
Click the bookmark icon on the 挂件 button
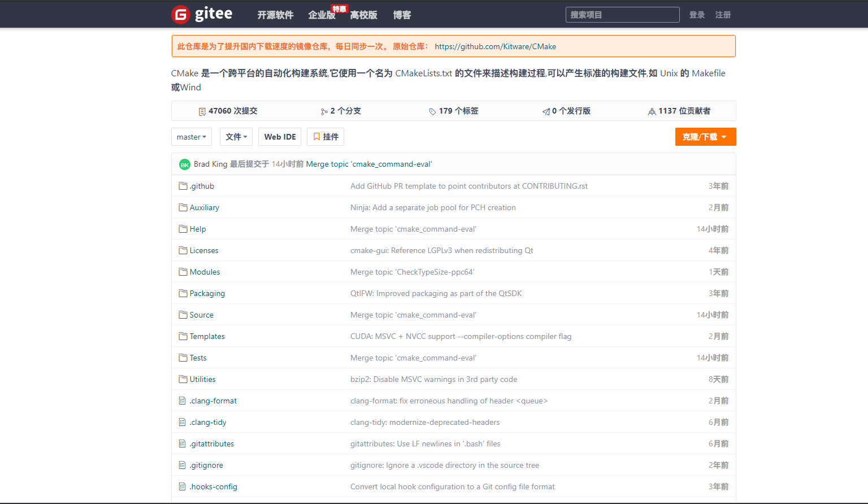click(316, 136)
